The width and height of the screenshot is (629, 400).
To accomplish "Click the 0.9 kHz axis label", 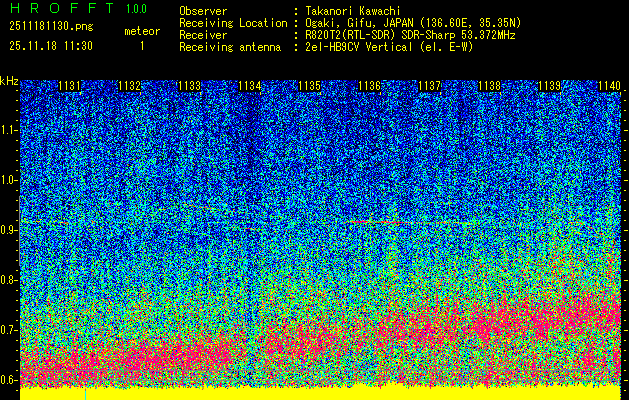I will click(x=8, y=230).
